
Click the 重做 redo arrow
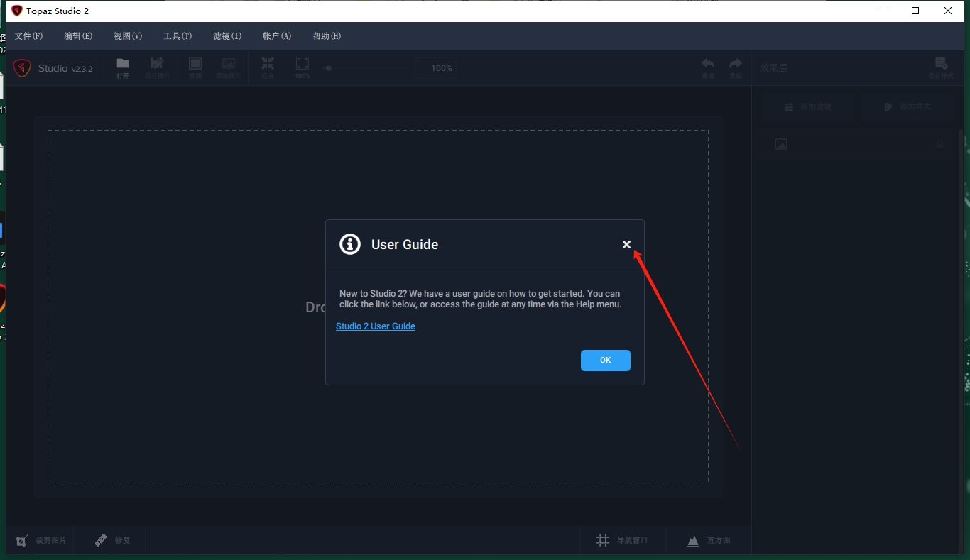(x=736, y=63)
